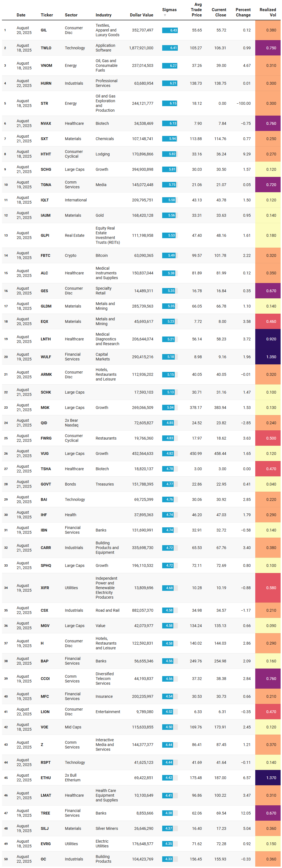Viewport: 282px width, 868px height.
Task: Click the 4.33 sigma bar for OC
Action: 167,859
